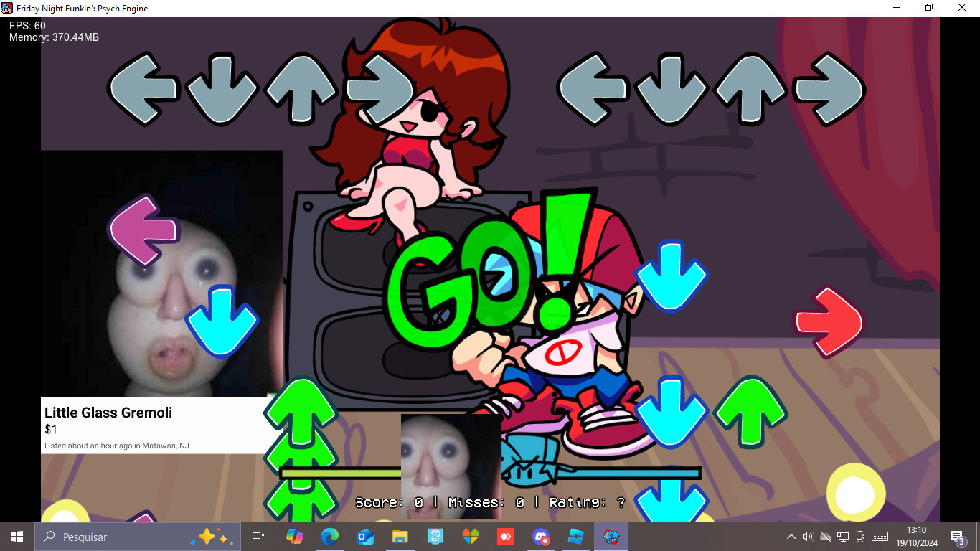The height and width of the screenshot is (551, 980).
Task: Click the Meet Now camera tray icon
Action: [860, 537]
